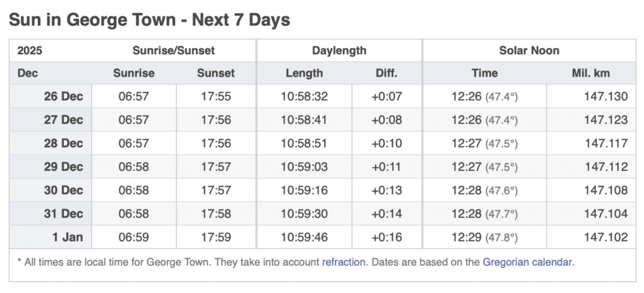This screenshot has height=293, width=644.
Task: Open the Gregorian calendar link
Action: click(528, 261)
